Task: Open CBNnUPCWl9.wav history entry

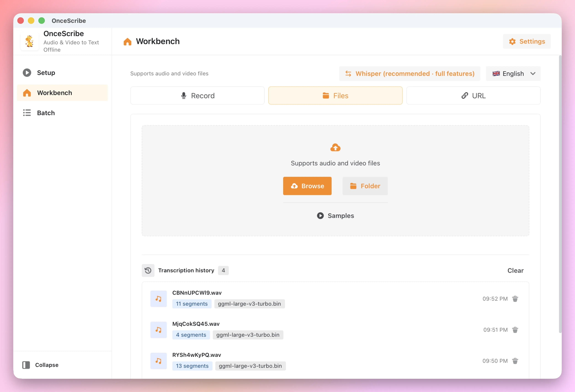Action: [x=335, y=299]
